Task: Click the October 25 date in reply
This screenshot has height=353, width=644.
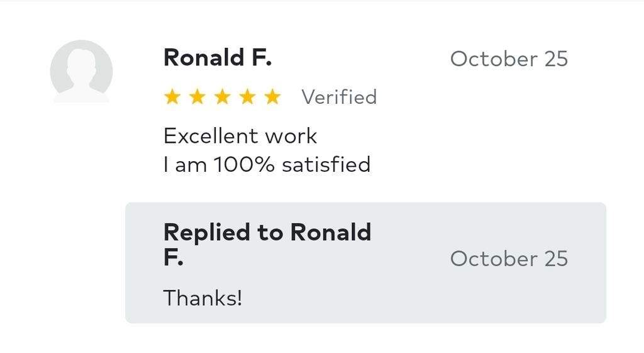Action: (509, 259)
